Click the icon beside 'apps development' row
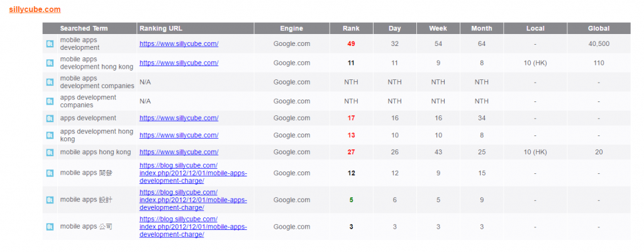This screenshot has height=252, width=644. [50, 118]
